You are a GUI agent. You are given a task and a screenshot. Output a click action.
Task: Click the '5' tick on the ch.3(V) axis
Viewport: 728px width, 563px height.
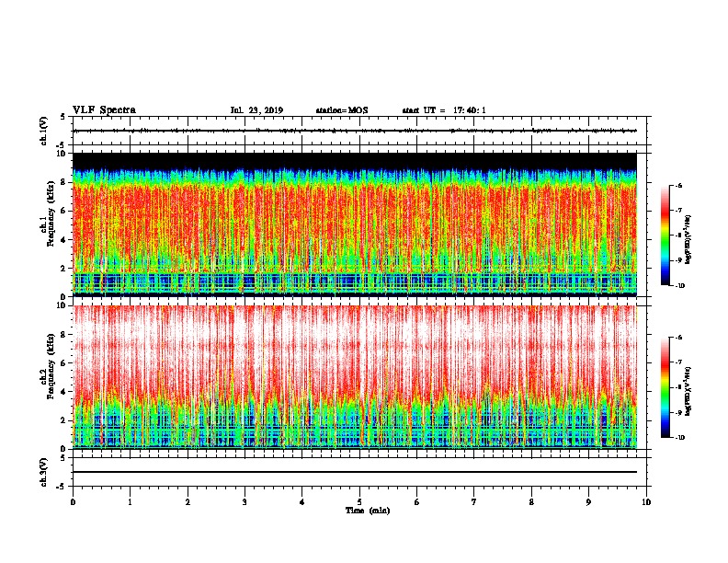coord(63,458)
